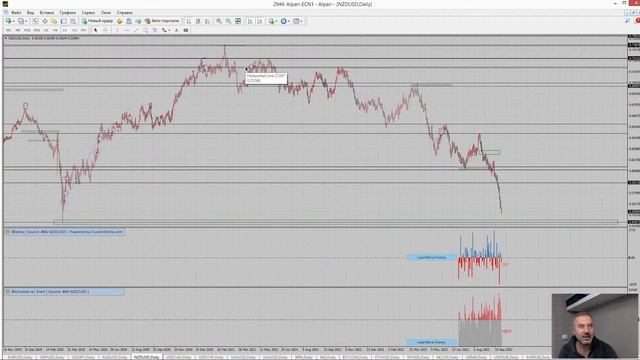
Task: Expand the New Chart dropdown arrow
Action: (x=14, y=21)
